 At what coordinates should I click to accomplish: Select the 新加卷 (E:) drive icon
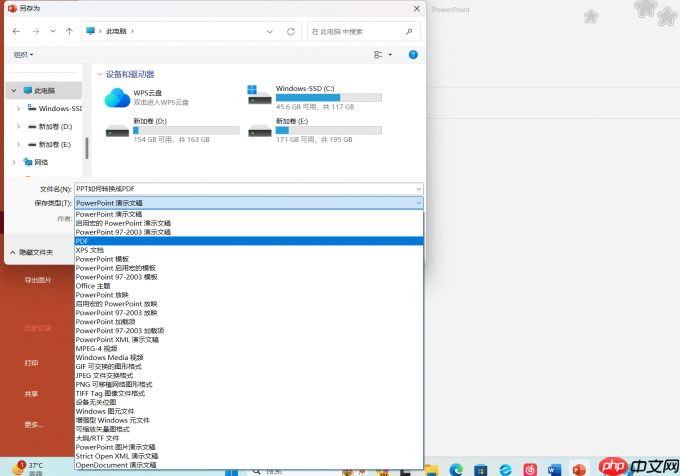(260, 130)
